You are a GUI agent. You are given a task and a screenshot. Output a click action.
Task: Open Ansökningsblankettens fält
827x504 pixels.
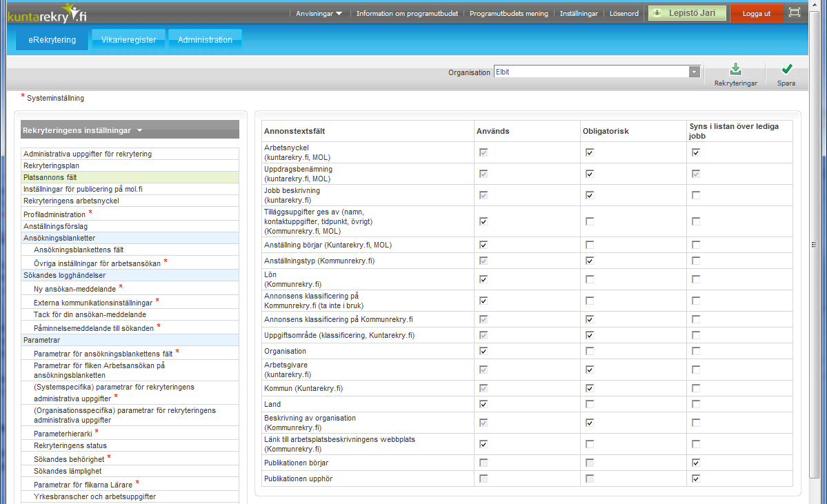click(x=130, y=250)
